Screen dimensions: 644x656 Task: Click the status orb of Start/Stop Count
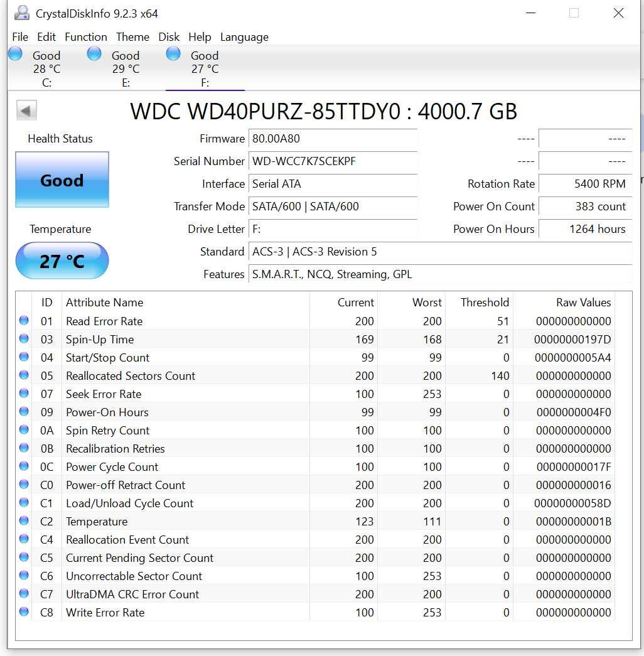tap(24, 357)
